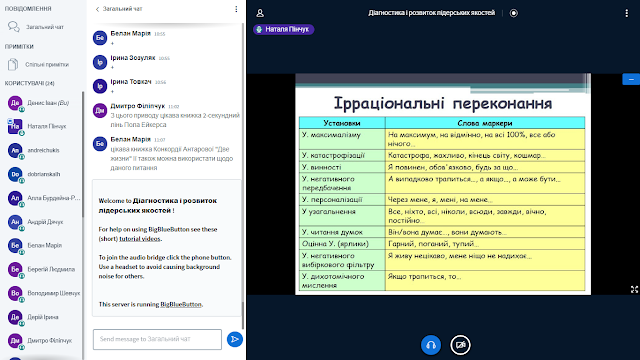The height and width of the screenshot is (360, 640).
Task: Click the Повідомлення section heading
Action: pos(28,9)
